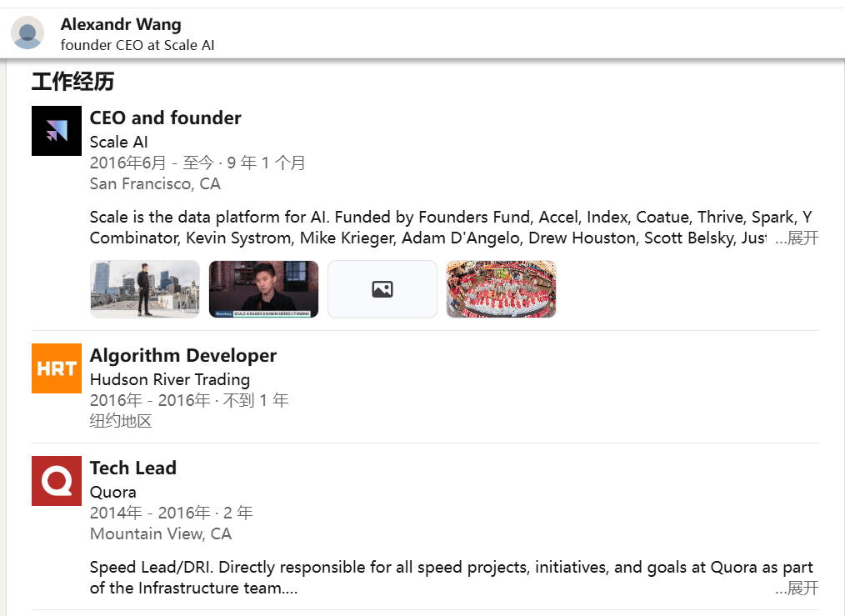Open the image placeholder media tile
The width and height of the screenshot is (845, 616).
382,289
